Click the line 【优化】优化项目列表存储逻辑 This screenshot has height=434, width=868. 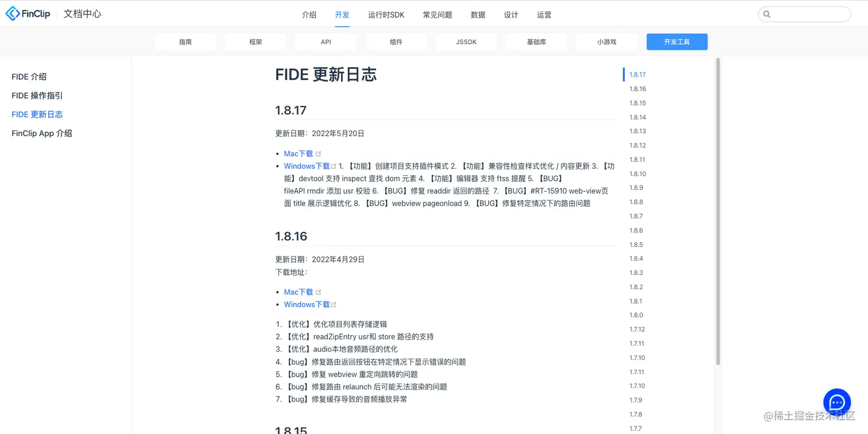336,324
